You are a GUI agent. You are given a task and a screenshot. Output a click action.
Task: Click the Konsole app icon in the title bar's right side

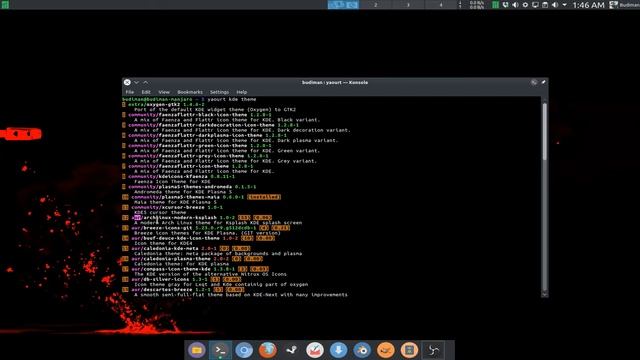[x=534, y=82]
